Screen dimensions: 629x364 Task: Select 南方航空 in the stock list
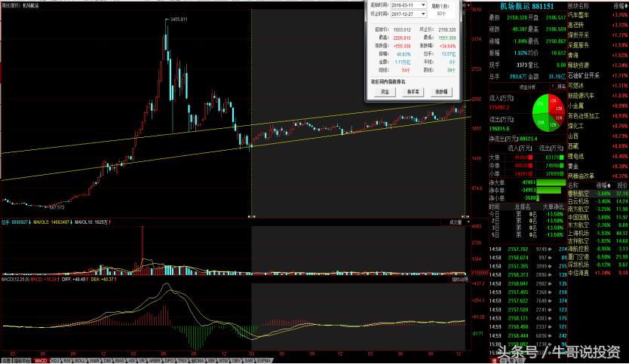(598, 210)
